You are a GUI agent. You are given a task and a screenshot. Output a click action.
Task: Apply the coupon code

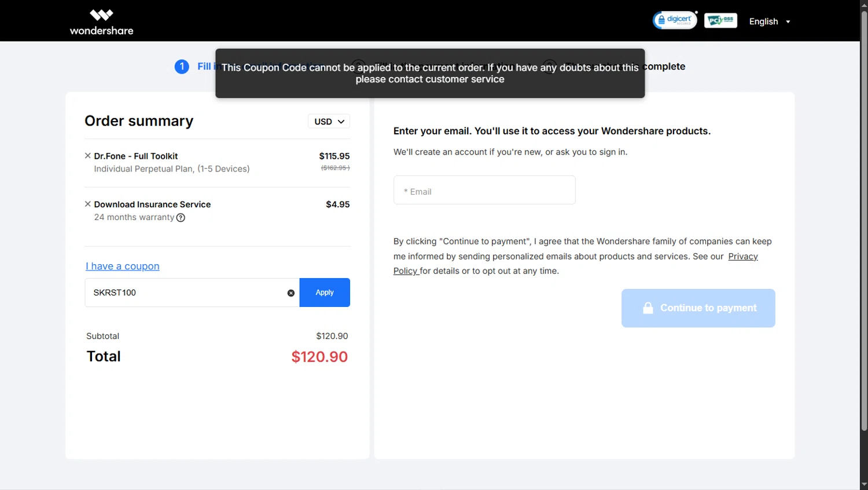click(325, 292)
